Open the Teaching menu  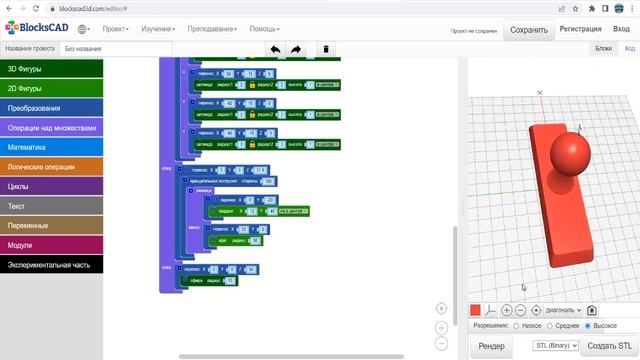(x=212, y=29)
